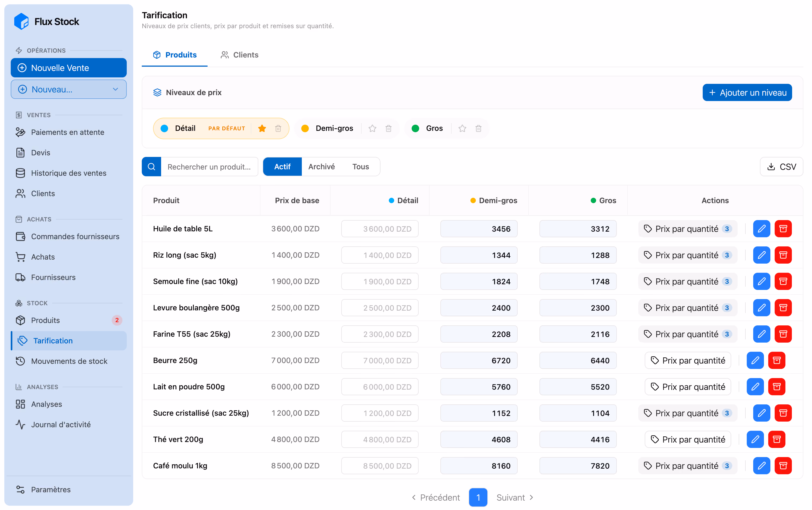Edit Beurre 250g pencil icon
Screen dimensions: 812x510
(x=755, y=360)
